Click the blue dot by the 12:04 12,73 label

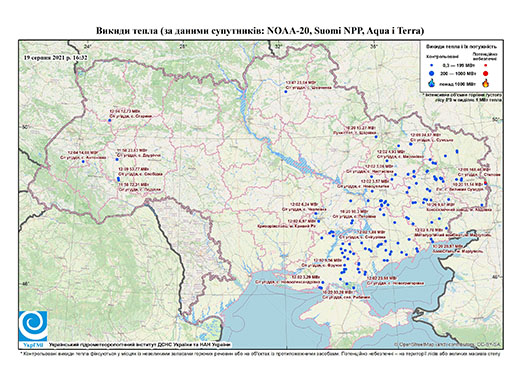[x=109, y=120]
